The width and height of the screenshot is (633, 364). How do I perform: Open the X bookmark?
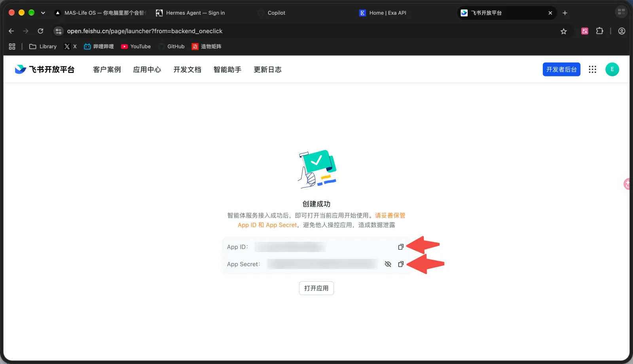(x=70, y=47)
